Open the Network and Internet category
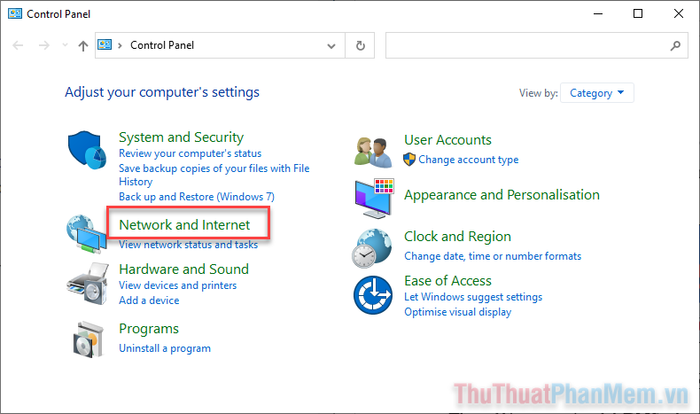 (x=184, y=225)
